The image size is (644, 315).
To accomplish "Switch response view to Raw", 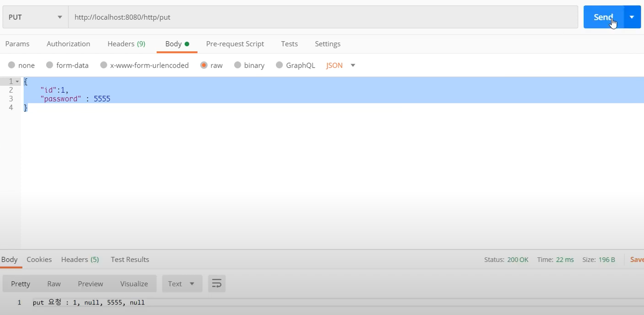I will tap(54, 283).
